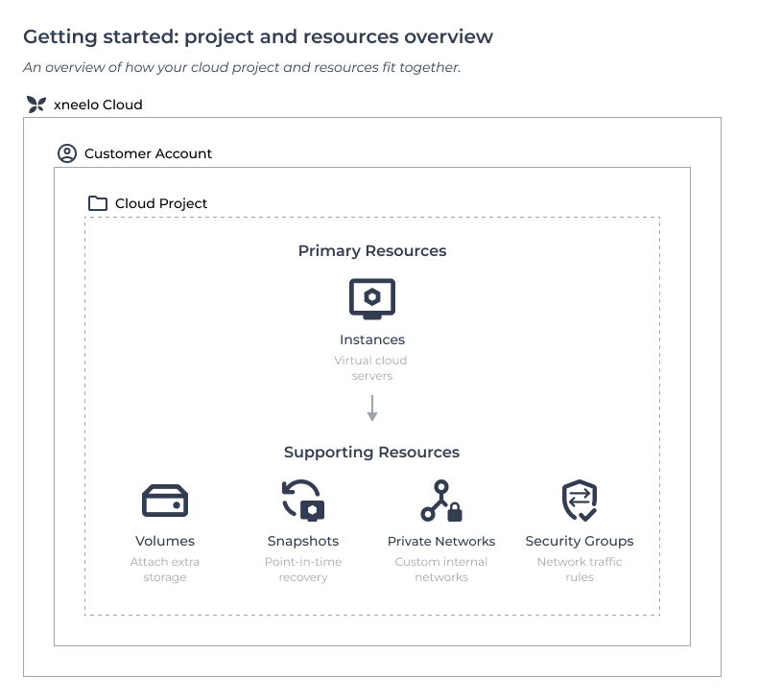Click the Snapshots label
Viewport: 783px width, 700px height.
(x=303, y=541)
